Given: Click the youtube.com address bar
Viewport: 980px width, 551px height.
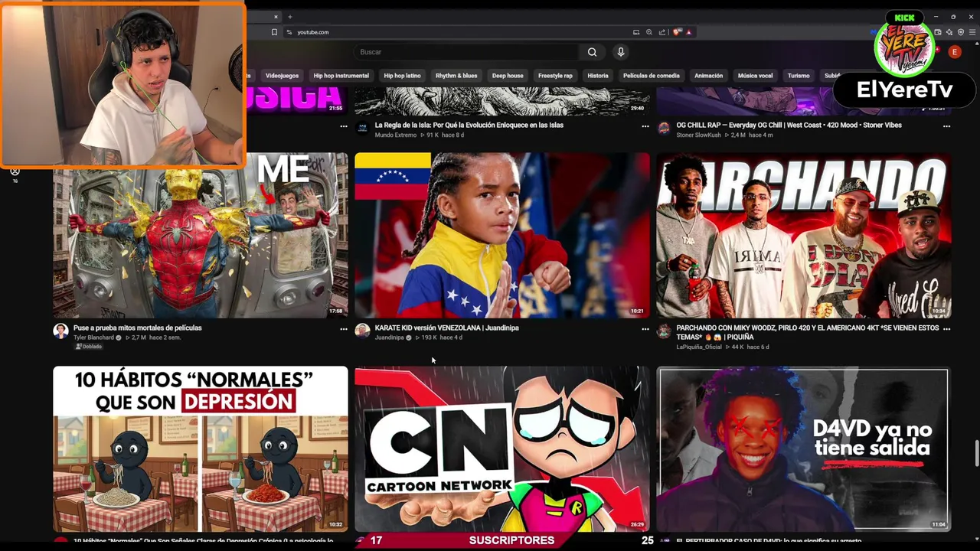Looking at the screenshot, I should click(x=459, y=32).
